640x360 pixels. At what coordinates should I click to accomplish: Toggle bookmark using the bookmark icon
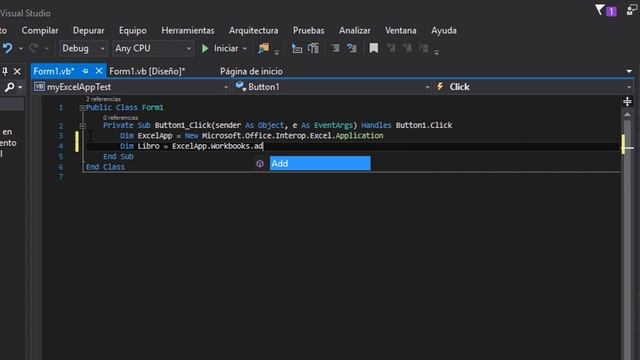click(373, 49)
